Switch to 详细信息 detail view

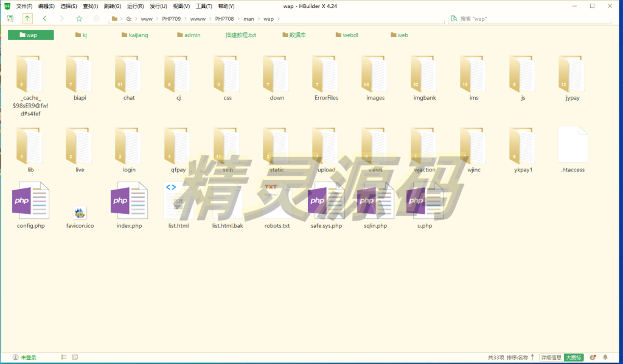[551, 358]
